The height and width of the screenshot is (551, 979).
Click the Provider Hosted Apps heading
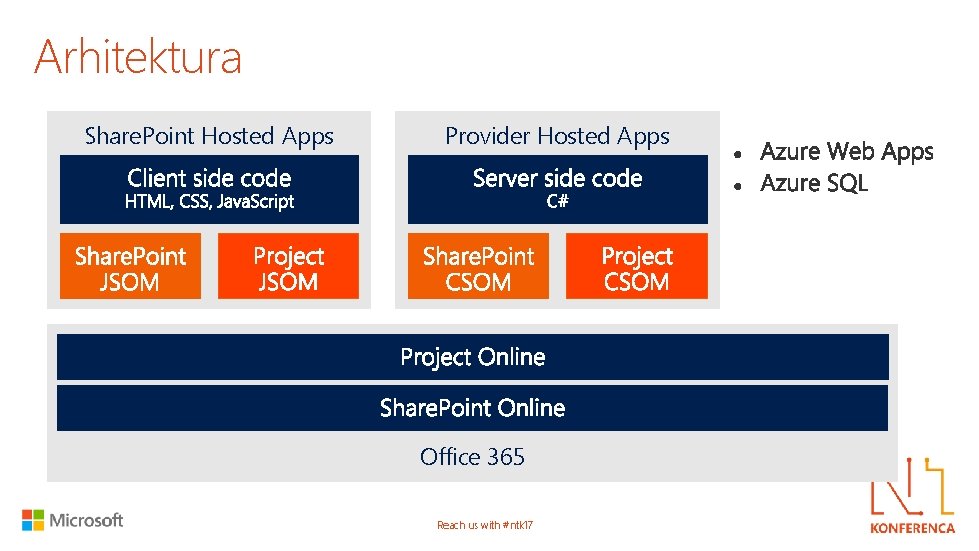[x=557, y=135]
